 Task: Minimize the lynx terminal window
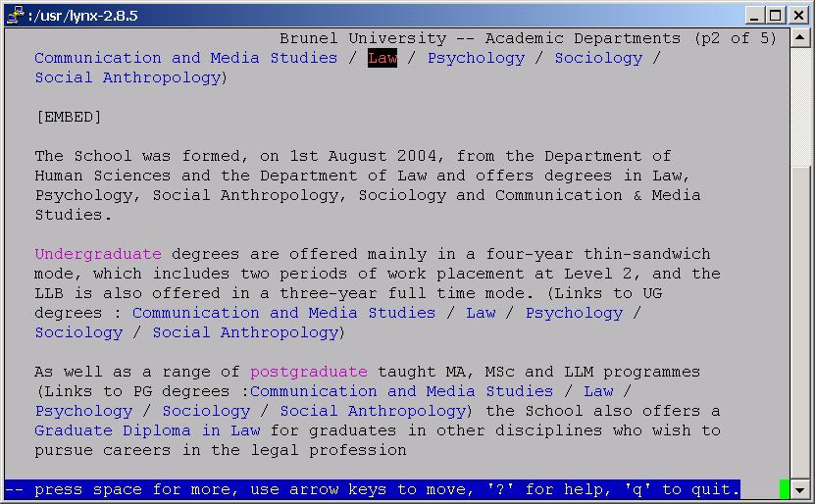point(755,15)
